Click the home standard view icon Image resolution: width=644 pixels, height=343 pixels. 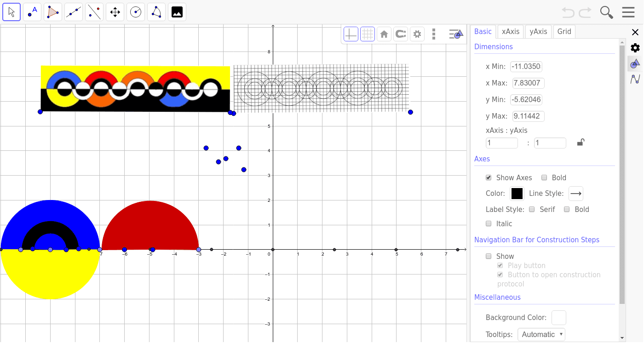(384, 34)
